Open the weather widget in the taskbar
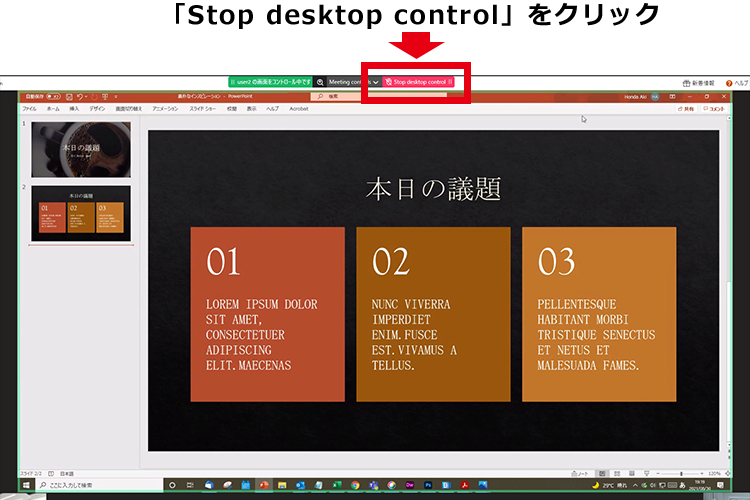This screenshot has width=750, height=500. click(x=610, y=486)
